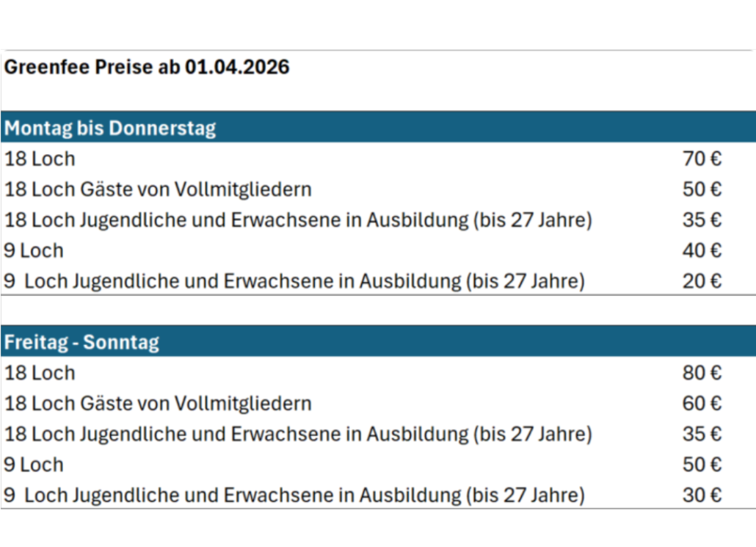Click the 50 € weekend 9 Loch price

(x=702, y=465)
